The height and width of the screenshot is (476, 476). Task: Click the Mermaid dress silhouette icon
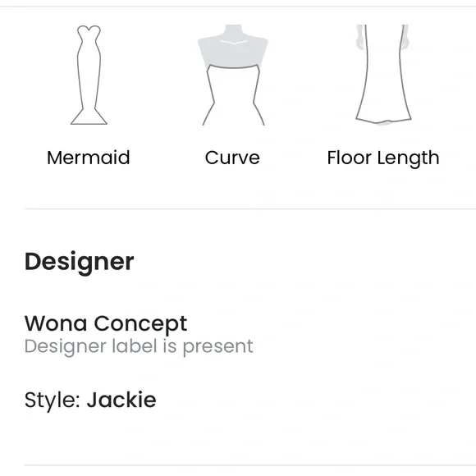coord(89,75)
